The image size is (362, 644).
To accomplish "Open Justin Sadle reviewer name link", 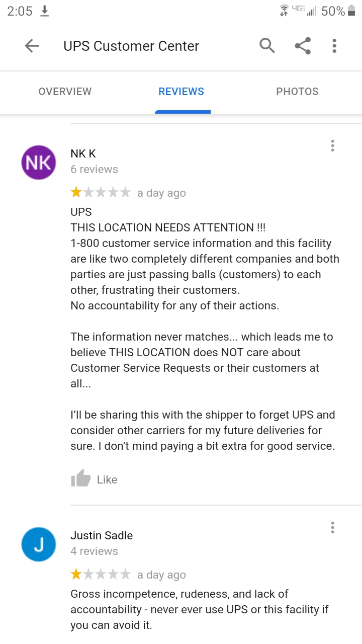I will (102, 535).
